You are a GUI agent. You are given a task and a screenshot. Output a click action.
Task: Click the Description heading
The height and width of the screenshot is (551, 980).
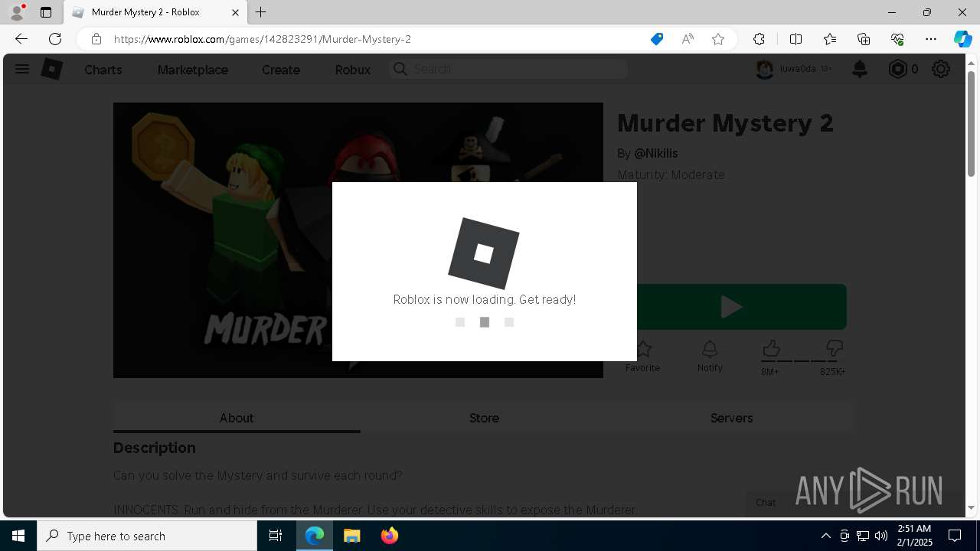[x=155, y=448]
